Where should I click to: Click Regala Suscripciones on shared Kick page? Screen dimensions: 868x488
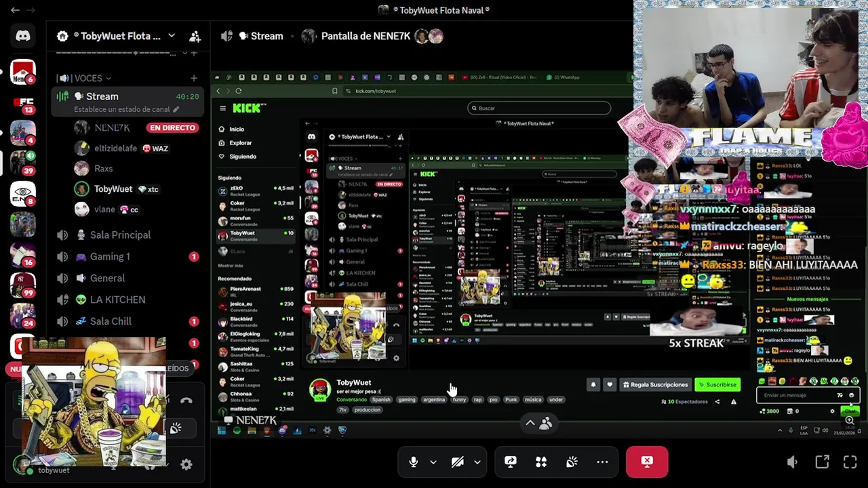(655, 384)
